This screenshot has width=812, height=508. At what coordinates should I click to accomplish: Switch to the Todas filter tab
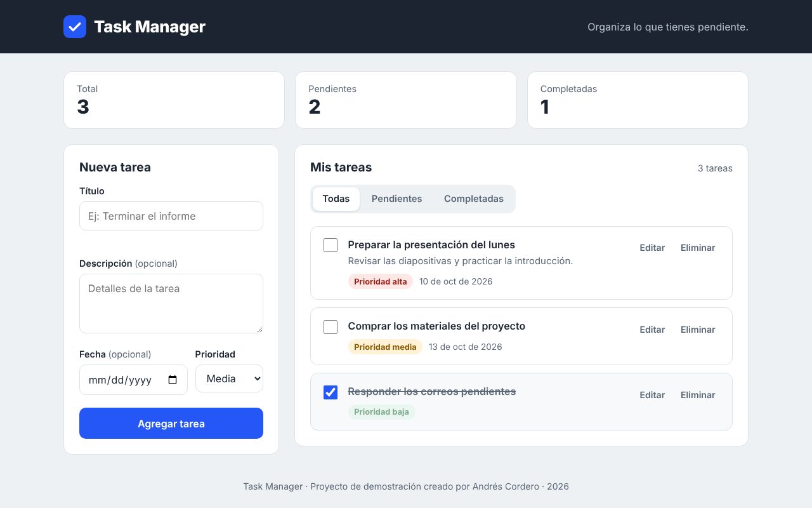click(x=336, y=199)
